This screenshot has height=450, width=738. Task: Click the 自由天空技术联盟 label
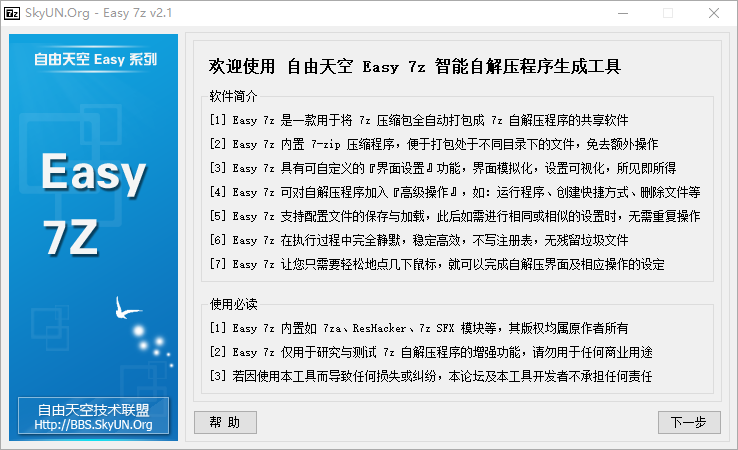click(94, 410)
